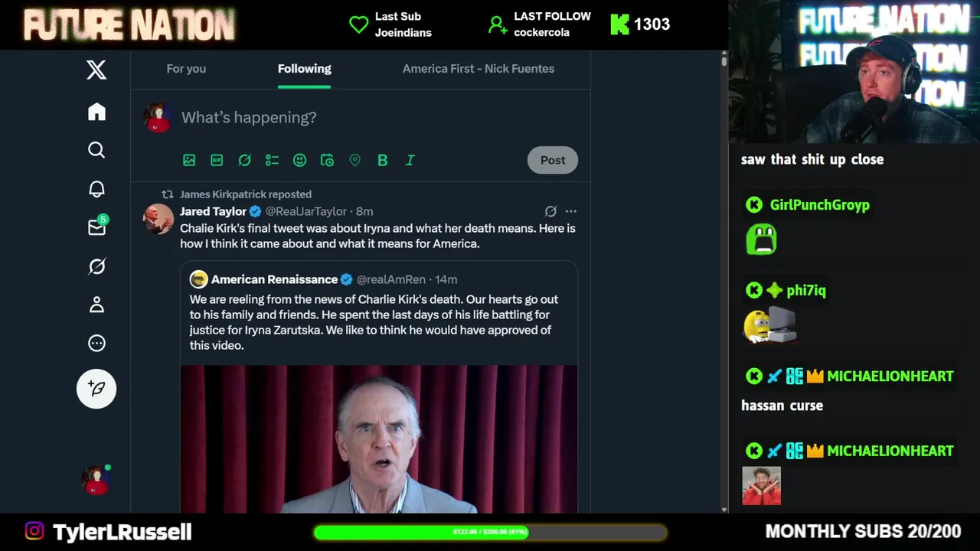
Task: Click the gray Post button
Action: pyautogui.click(x=553, y=160)
